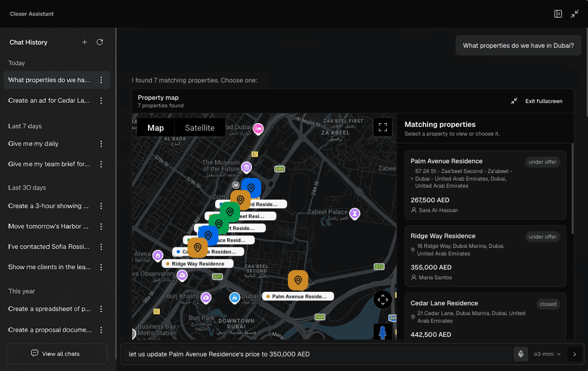This screenshot has height=371, width=588.
Task: Open options for 'Move tomorrow's Harbor' chat
Action: pos(101,226)
